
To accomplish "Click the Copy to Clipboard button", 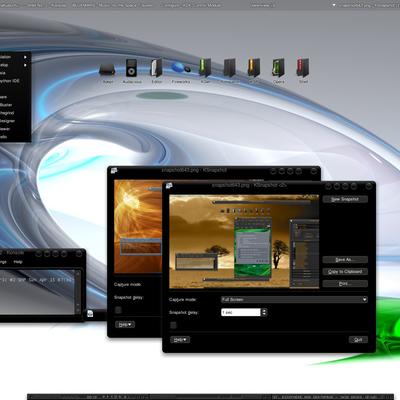I will [x=345, y=272].
